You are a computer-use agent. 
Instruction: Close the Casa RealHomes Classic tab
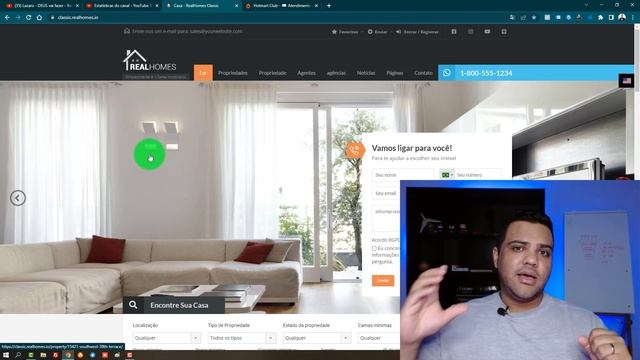click(x=236, y=6)
